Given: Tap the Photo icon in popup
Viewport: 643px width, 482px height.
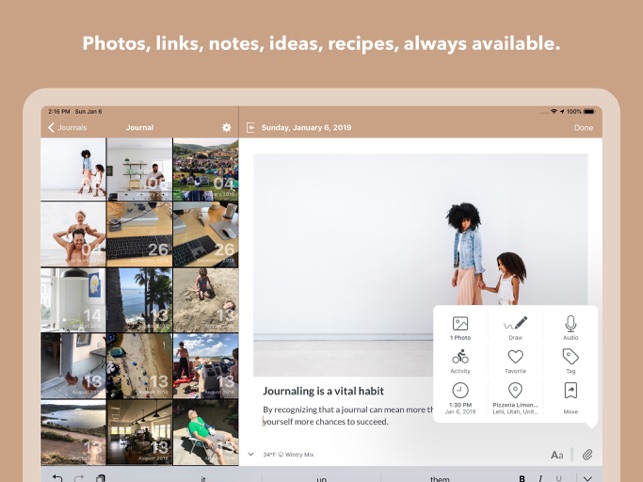Looking at the screenshot, I should coord(460,324).
